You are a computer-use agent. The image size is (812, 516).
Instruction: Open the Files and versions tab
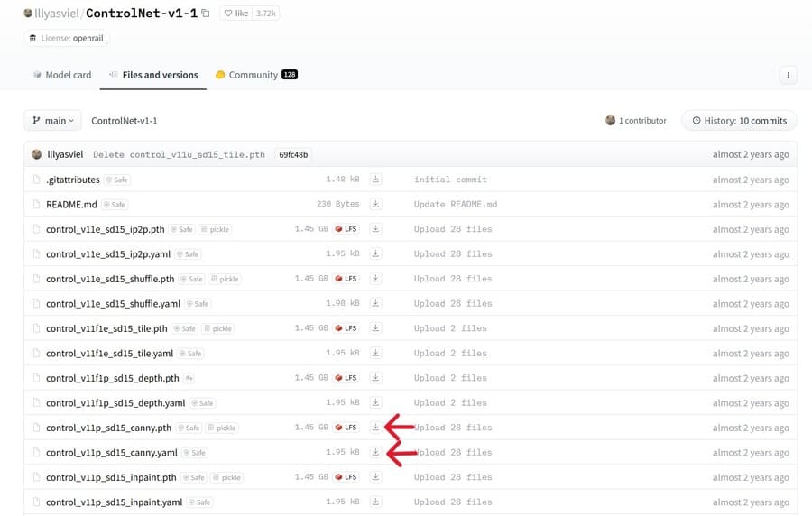(153, 75)
